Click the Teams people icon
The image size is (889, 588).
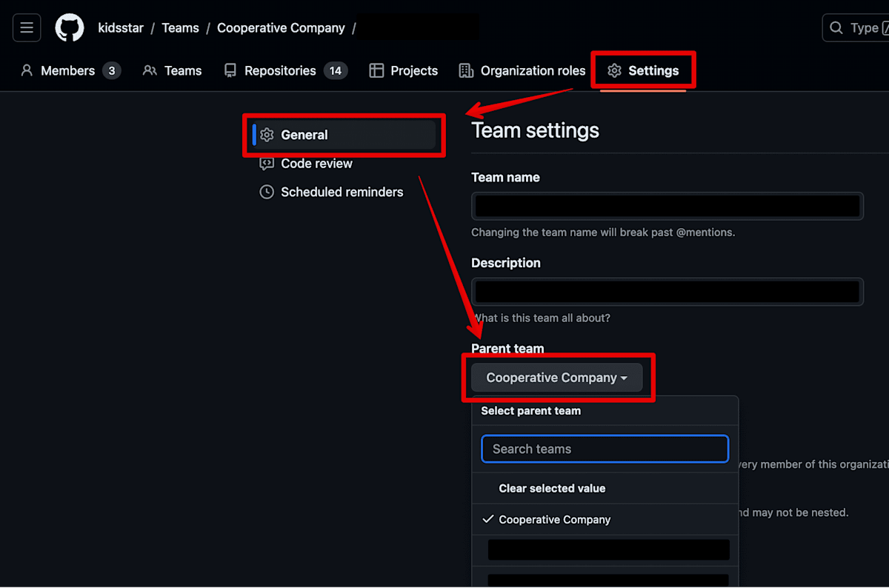coord(150,71)
